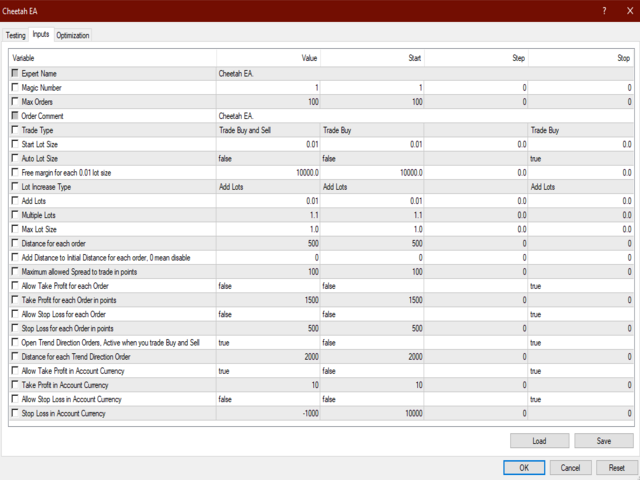Select 'Stop Loss for each Order in points' label
The height and width of the screenshot is (480, 640).
67,329
